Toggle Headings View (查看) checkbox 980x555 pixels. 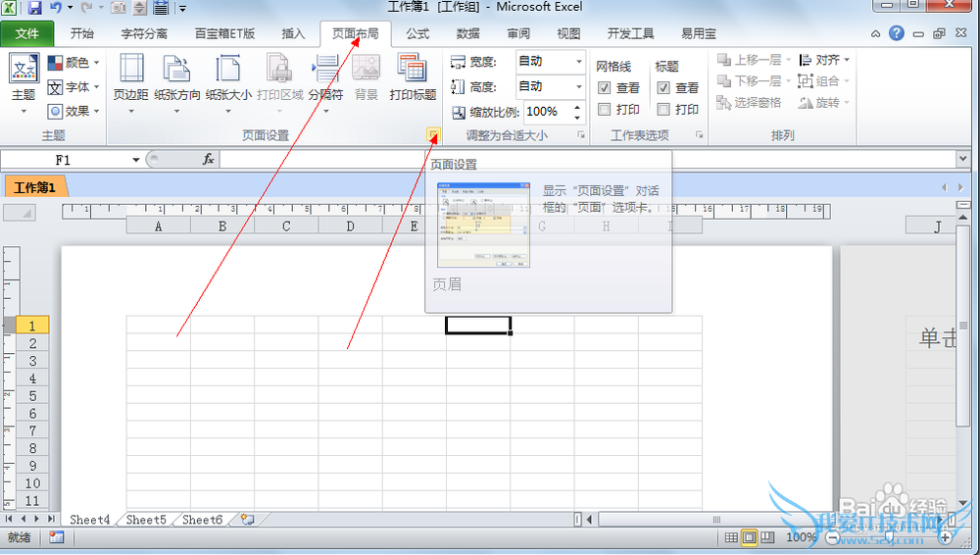[x=663, y=88]
